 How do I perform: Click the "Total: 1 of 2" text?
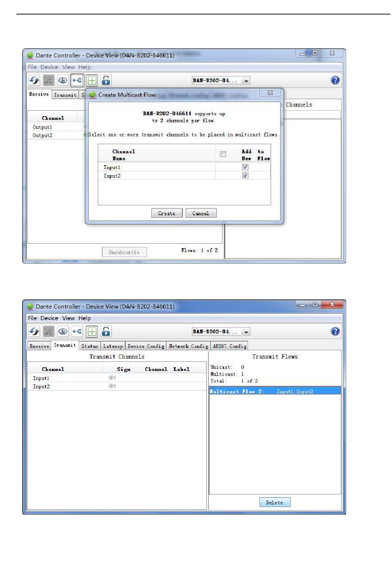[234, 381]
